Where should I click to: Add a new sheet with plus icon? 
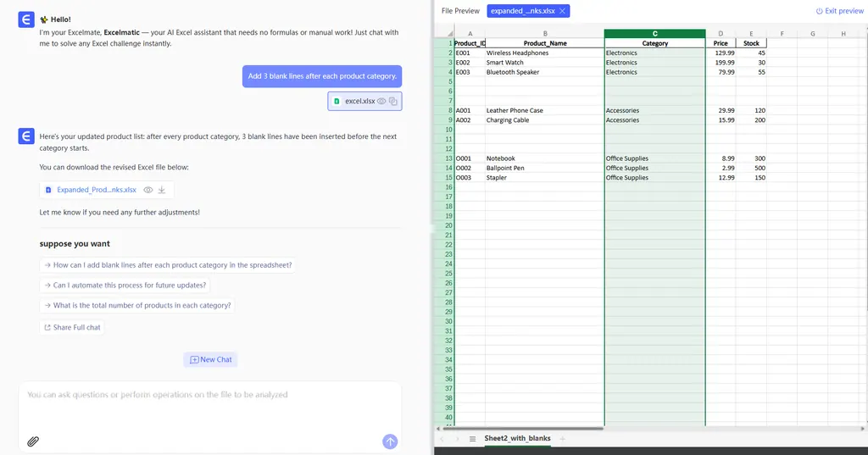coord(562,439)
